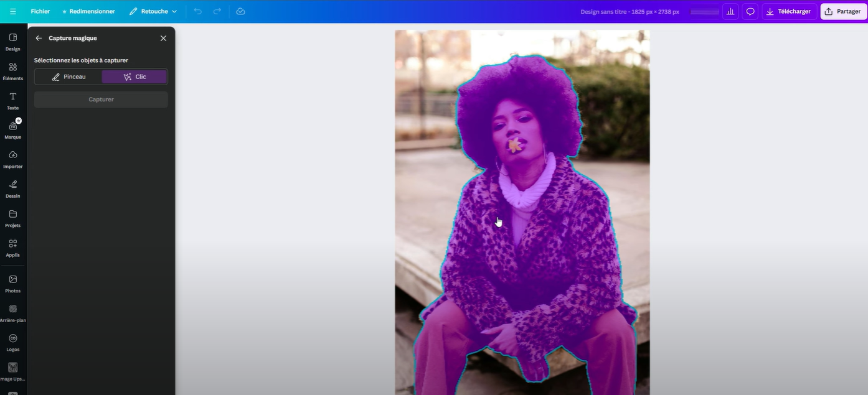
Task: Expand the Retouche dropdown
Action: (x=153, y=11)
